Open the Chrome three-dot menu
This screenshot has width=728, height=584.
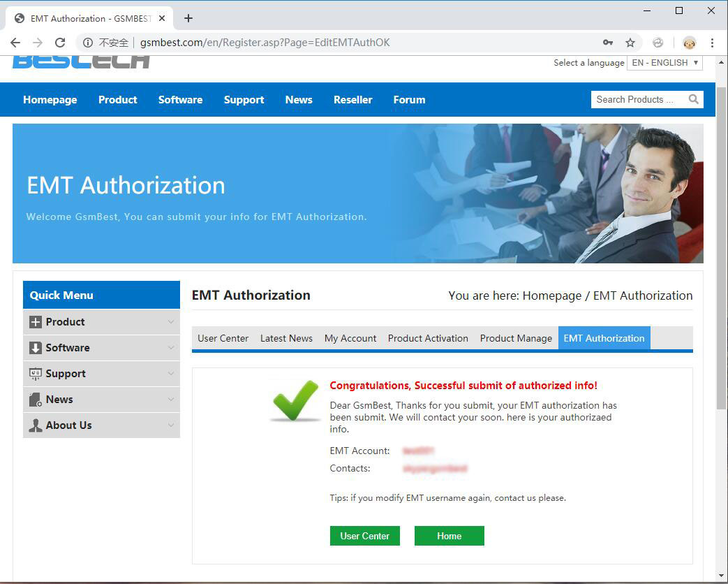tap(712, 43)
